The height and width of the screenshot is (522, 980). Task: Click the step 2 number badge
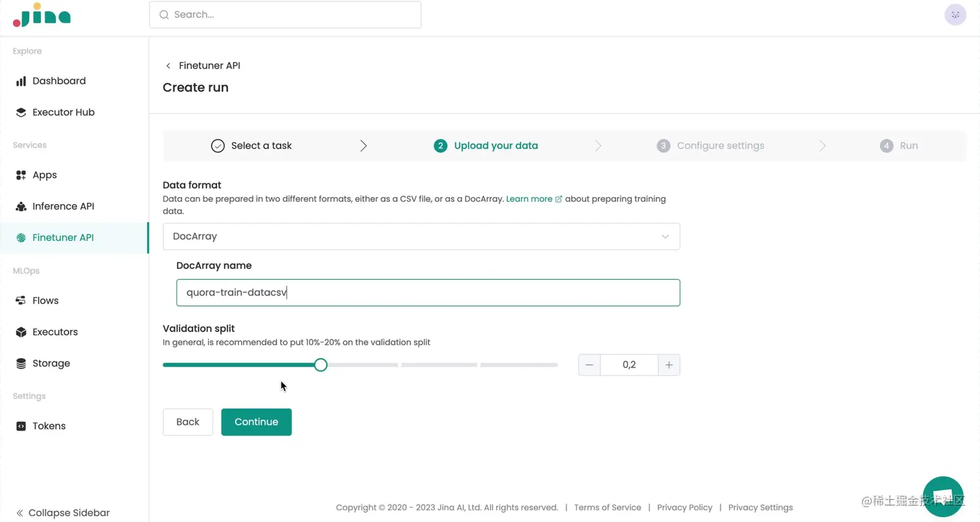441,146
